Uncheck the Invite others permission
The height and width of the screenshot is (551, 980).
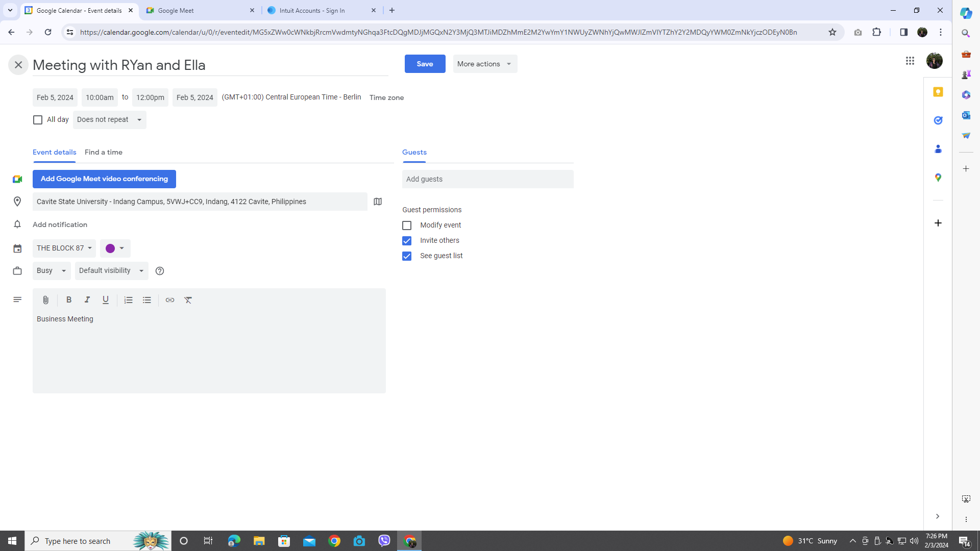[x=407, y=241]
